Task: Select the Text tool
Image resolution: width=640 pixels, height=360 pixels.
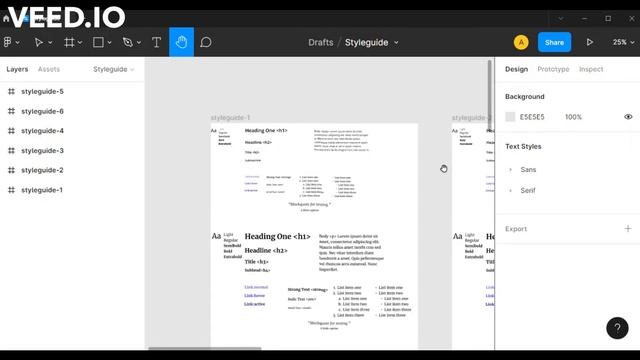Action: [156, 42]
